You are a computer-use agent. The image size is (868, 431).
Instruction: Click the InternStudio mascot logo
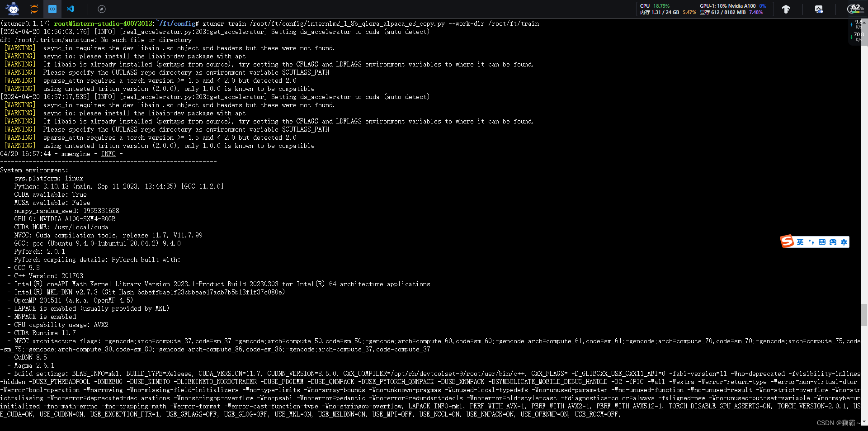(x=13, y=9)
